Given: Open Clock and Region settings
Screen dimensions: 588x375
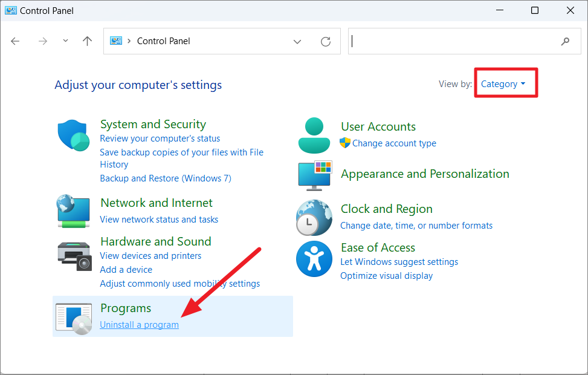Looking at the screenshot, I should click(386, 209).
